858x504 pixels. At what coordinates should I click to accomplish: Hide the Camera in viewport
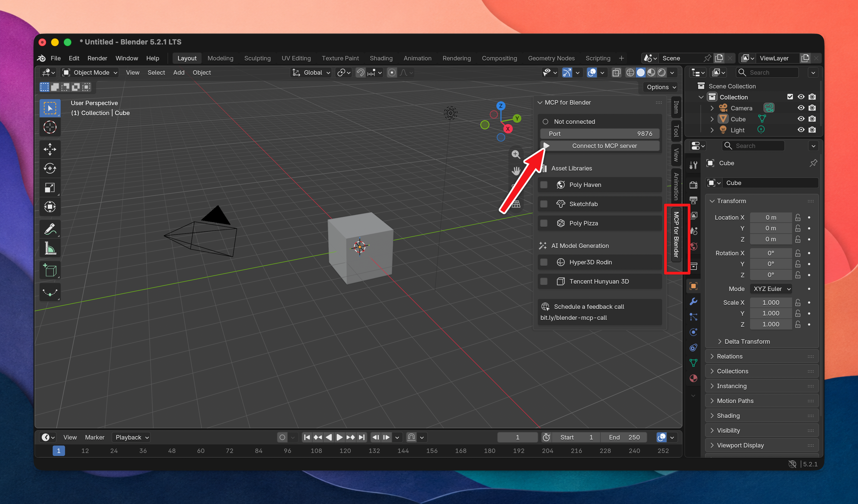pos(801,108)
